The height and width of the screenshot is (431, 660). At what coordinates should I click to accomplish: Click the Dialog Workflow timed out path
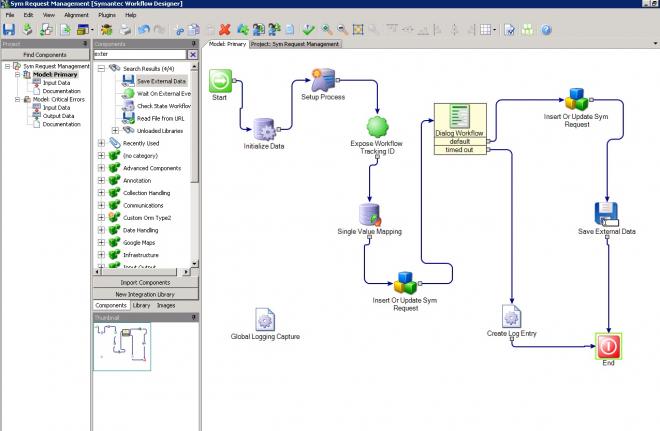pos(460,150)
